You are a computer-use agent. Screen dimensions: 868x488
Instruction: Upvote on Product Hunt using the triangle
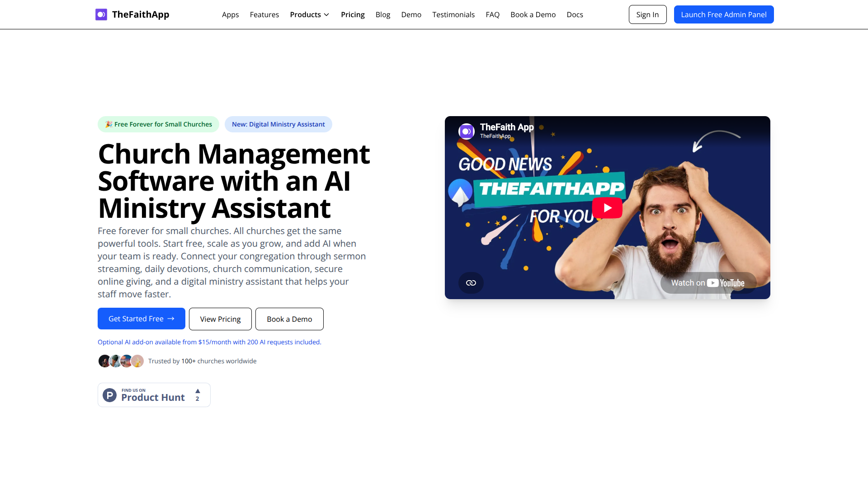pyautogui.click(x=198, y=391)
